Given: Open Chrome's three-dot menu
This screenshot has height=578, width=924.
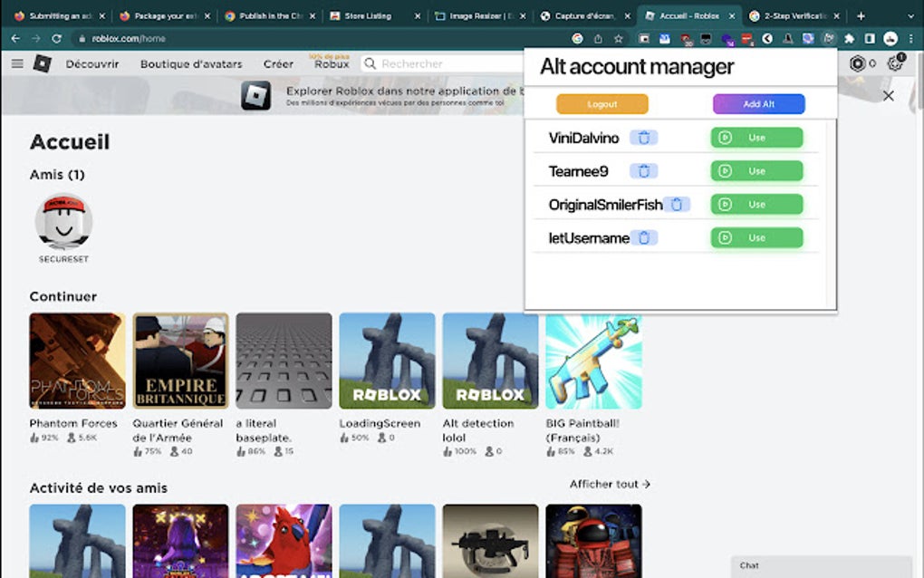Looking at the screenshot, I should (x=910, y=38).
